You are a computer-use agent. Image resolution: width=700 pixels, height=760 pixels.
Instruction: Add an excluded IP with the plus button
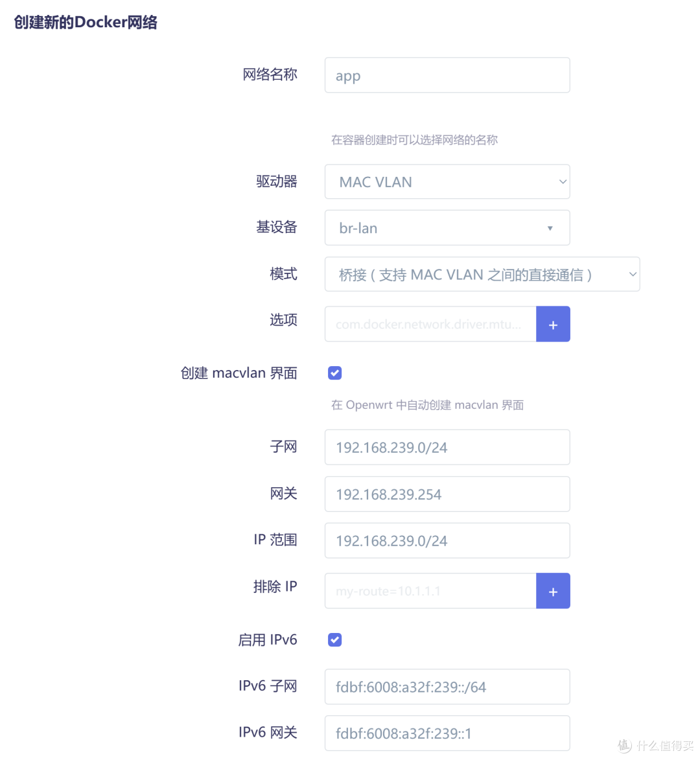pos(553,590)
